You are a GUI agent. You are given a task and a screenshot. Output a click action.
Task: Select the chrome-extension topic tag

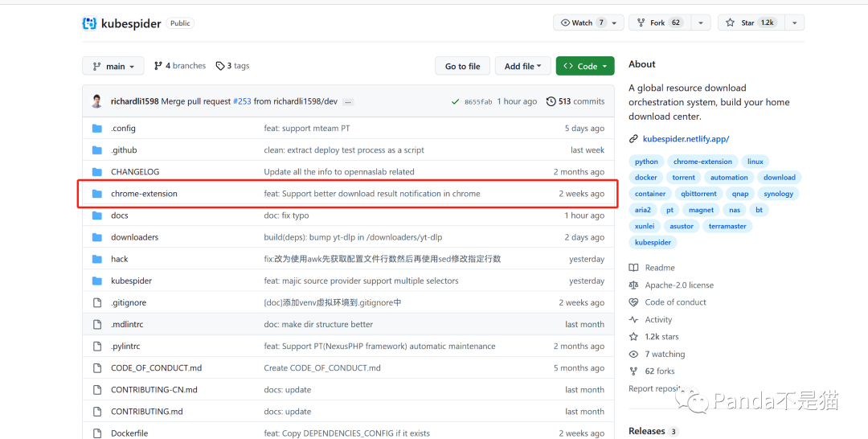702,162
